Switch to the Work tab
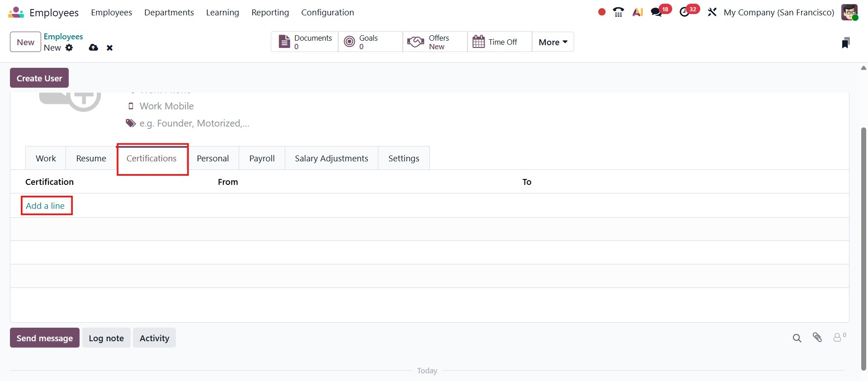 [46, 158]
